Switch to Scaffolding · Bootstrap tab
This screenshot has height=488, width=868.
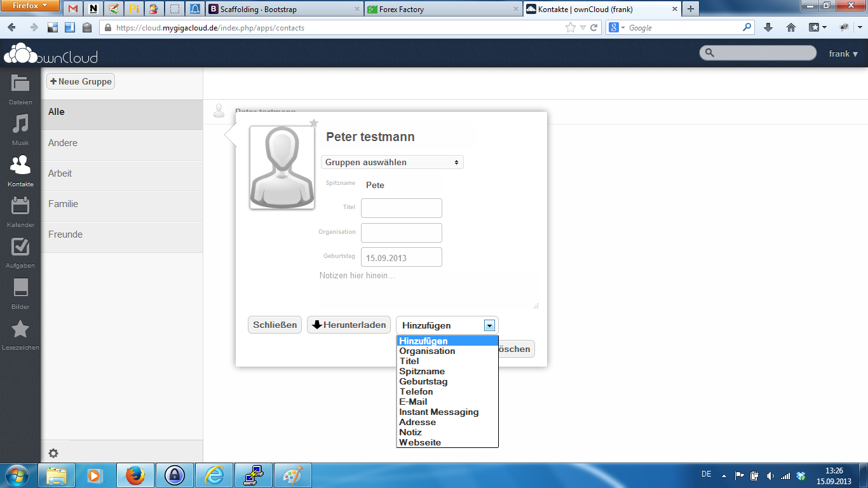point(284,9)
